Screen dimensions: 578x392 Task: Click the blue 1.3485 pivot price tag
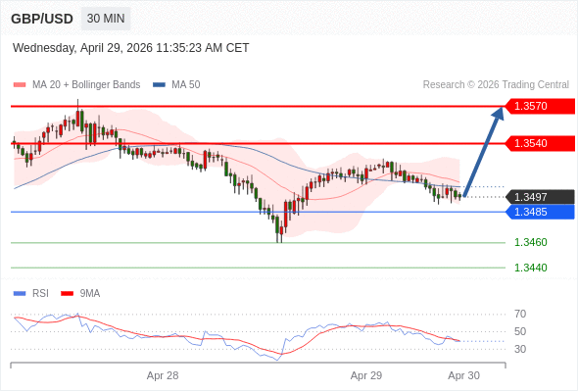tap(540, 212)
